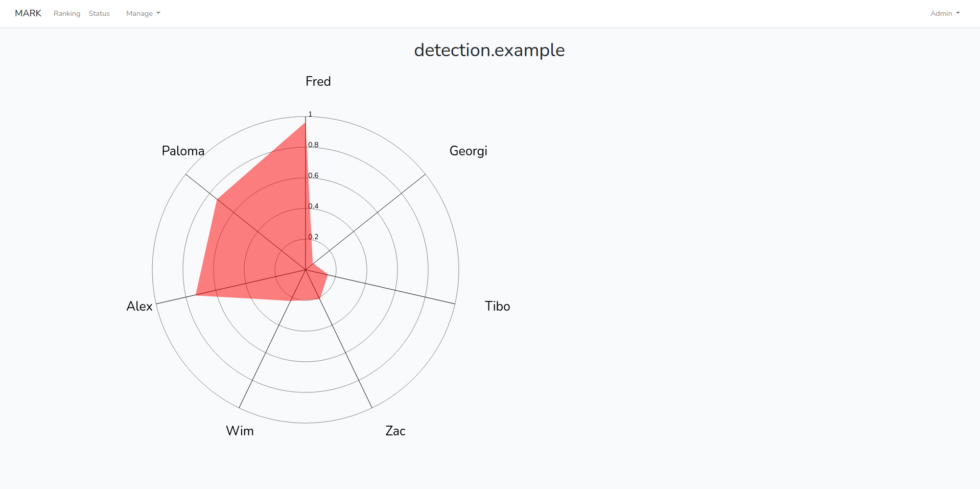Click the 0.8 scale tick label
Screen dimensions: 980x489
[313, 145]
